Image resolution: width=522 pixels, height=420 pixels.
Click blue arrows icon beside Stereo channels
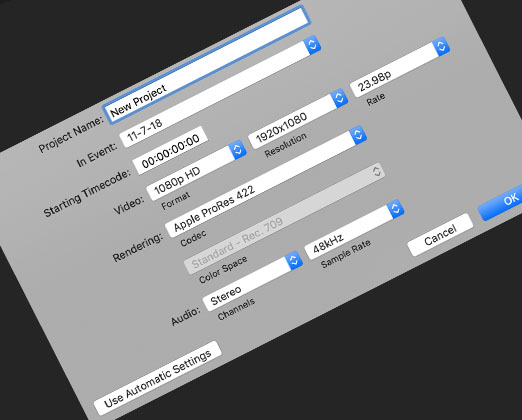pos(294,261)
